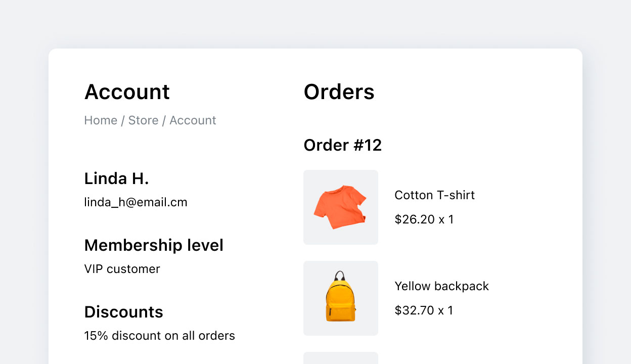Click the large Account page title

click(x=127, y=92)
